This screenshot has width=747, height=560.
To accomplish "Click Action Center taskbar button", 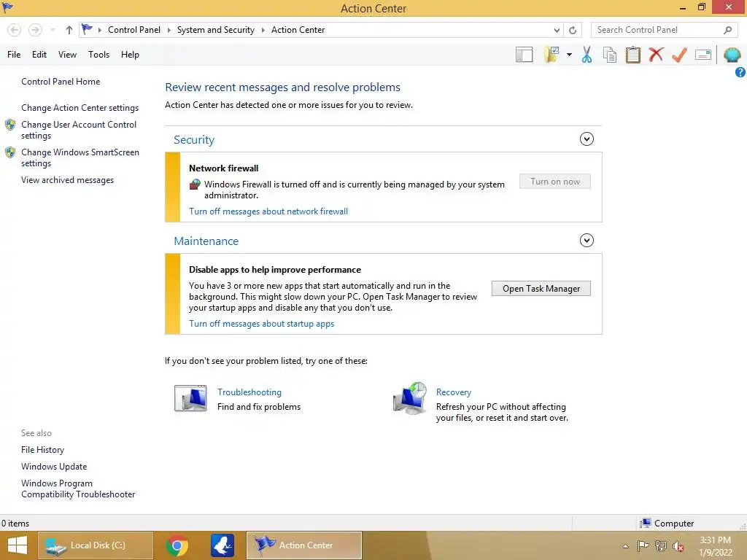I will (x=304, y=545).
